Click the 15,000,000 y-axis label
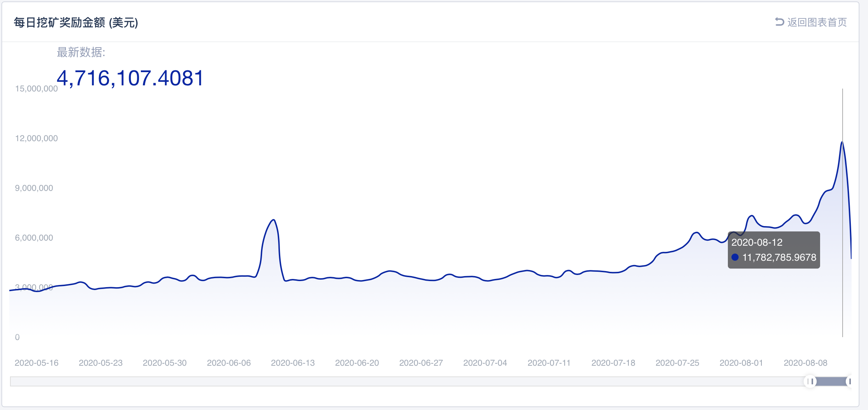The width and height of the screenshot is (868, 410). 36,89
